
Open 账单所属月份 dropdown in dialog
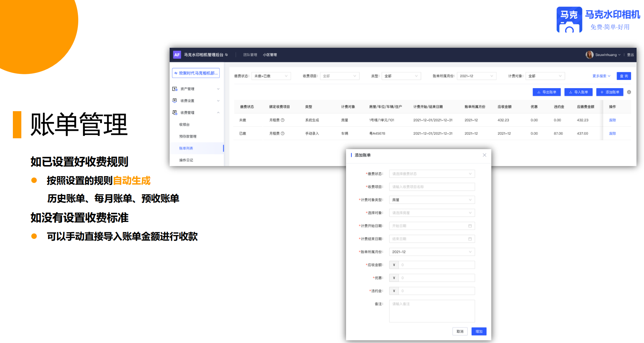[432, 252]
